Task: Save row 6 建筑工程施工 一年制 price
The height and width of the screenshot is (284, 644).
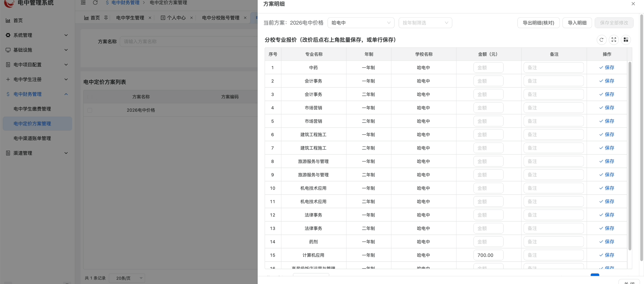Action: point(607,135)
